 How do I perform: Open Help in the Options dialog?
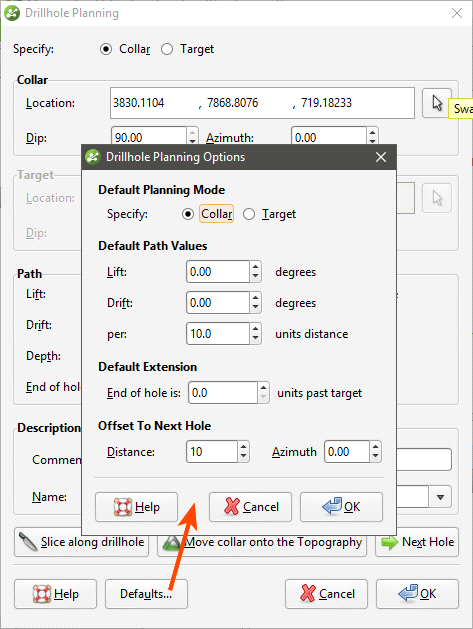tap(136, 507)
